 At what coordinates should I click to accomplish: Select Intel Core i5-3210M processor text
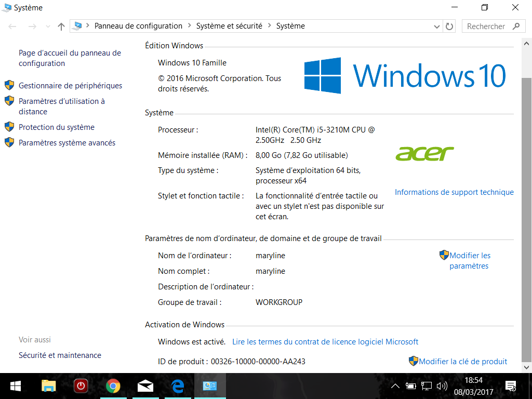315,135
